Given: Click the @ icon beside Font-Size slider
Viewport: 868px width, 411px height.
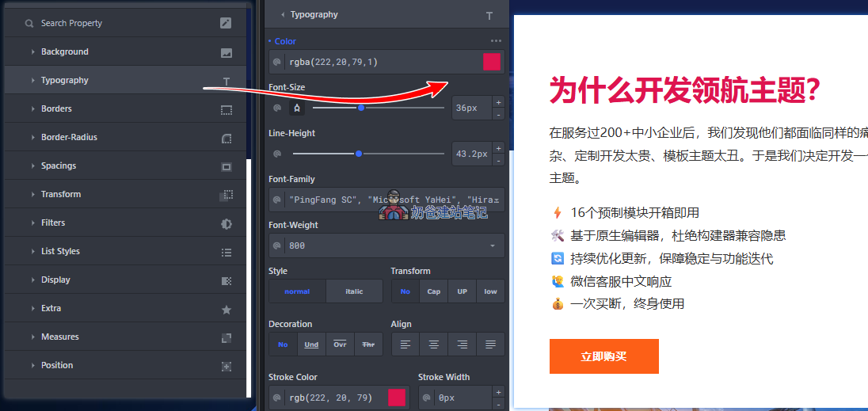Looking at the screenshot, I should coord(276,108).
